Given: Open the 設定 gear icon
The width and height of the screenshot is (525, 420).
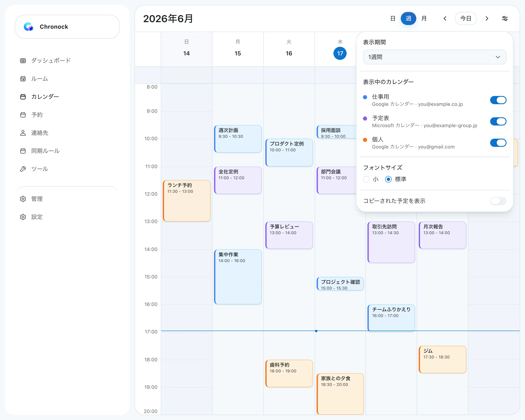Looking at the screenshot, I should tap(23, 217).
